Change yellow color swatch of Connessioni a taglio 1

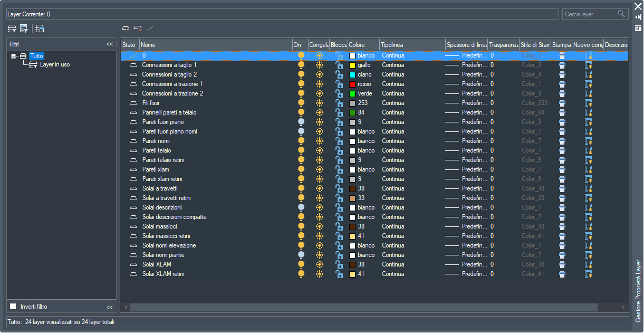352,65
